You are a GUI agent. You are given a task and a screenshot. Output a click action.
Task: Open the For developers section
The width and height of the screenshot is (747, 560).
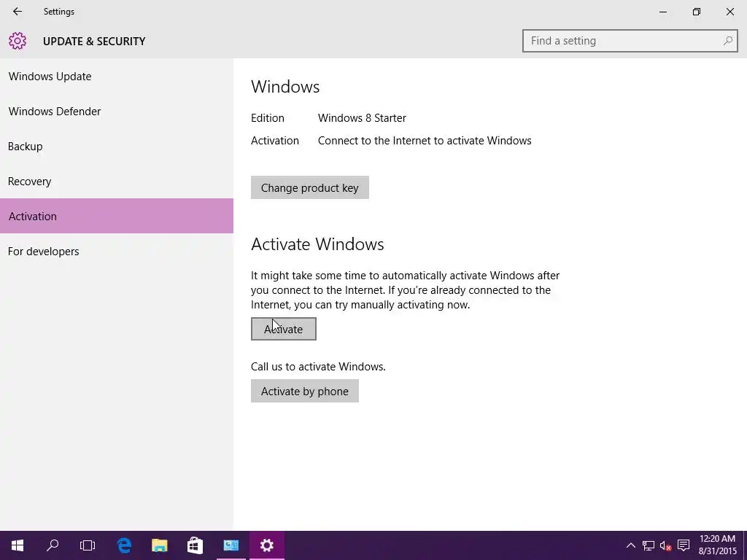pos(117,251)
